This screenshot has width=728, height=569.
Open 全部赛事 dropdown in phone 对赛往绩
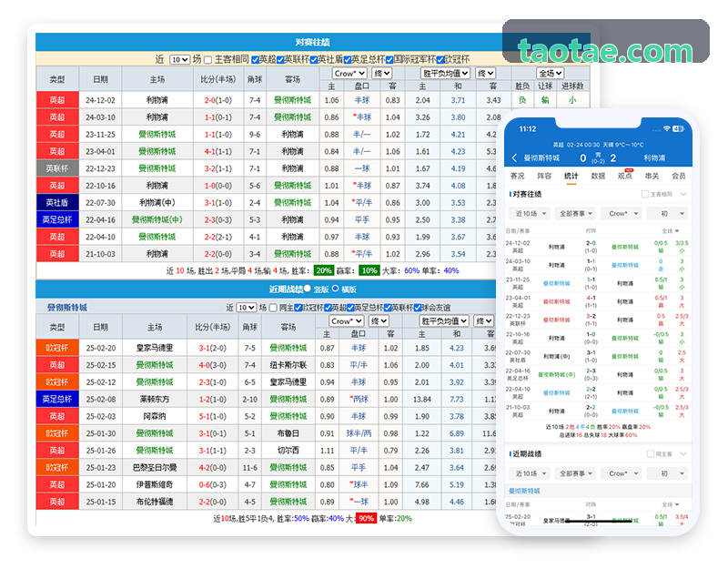click(x=575, y=214)
